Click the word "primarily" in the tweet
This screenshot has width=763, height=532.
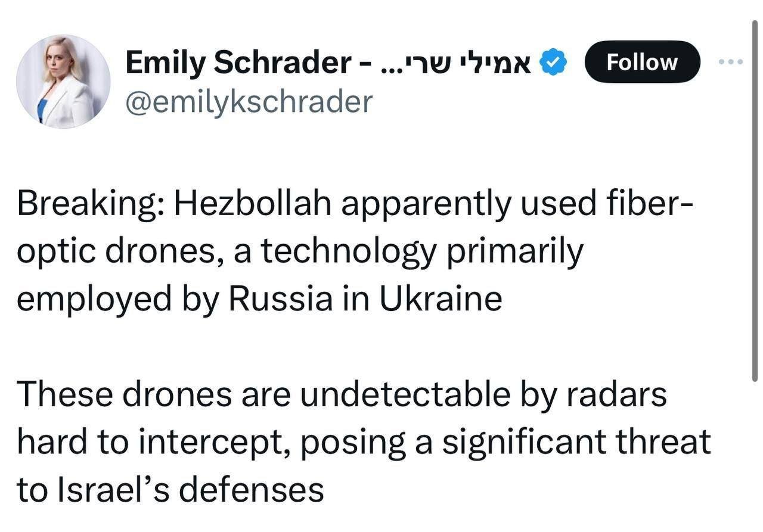[x=515, y=251]
